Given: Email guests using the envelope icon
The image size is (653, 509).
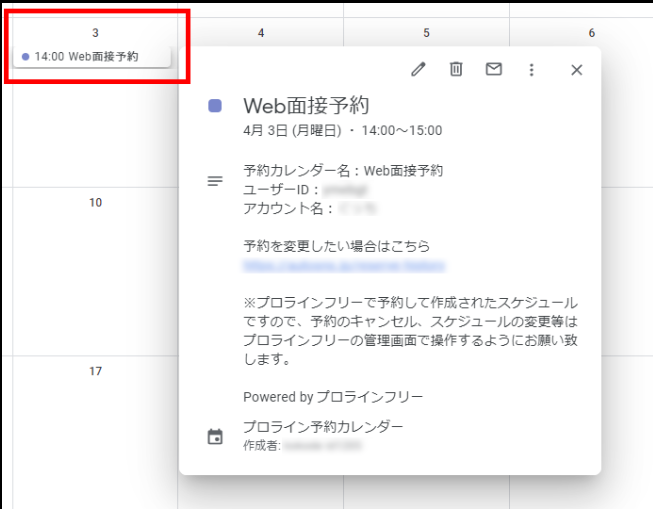Looking at the screenshot, I should tap(493, 69).
